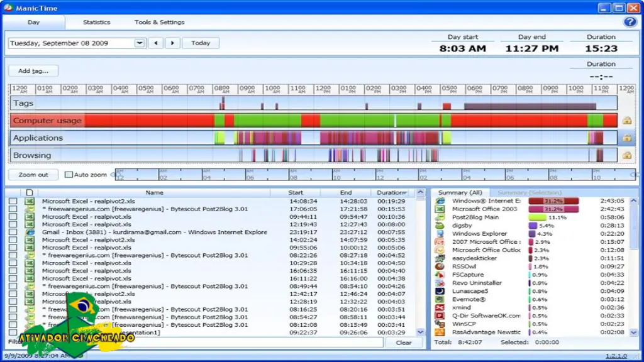This screenshot has height=362, width=644.
Task: Enable the Auto zoom checkbox
Action: click(69, 175)
